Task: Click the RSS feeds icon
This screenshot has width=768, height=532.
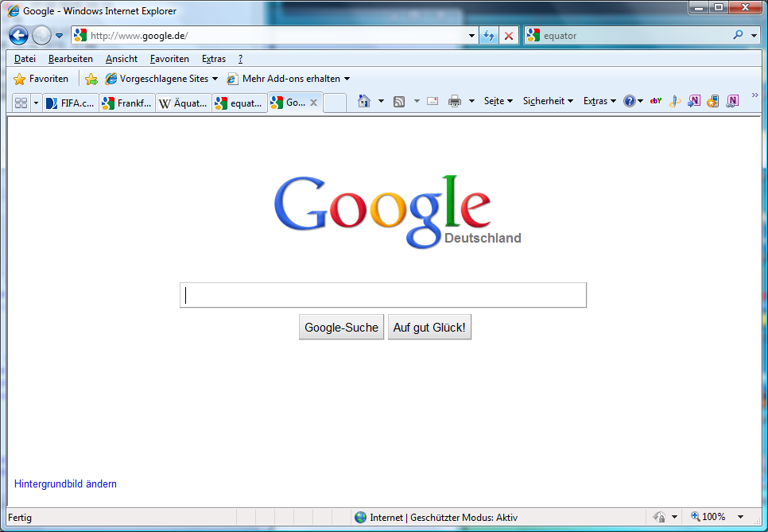Action: pos(399,101)
